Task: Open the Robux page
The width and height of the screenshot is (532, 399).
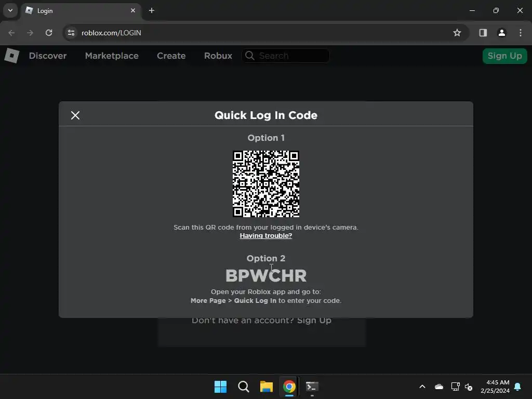Action: [218, 56]
